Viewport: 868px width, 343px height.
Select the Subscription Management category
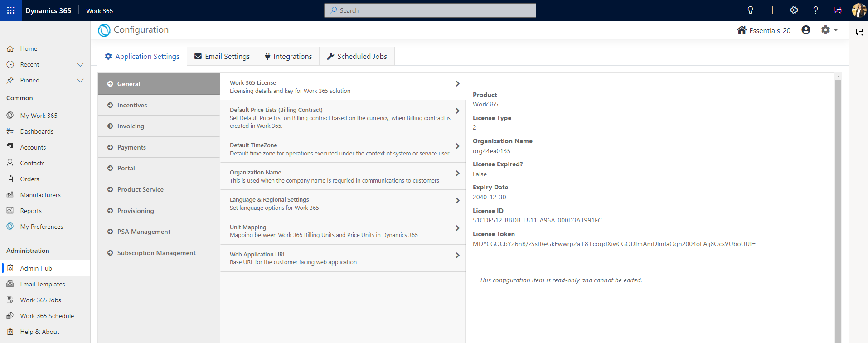(x=159, y=253)
